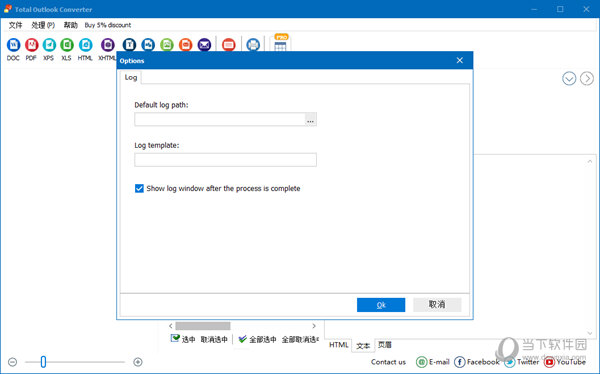Switch to the HTML preview tab
The image size is (600, 374).
pos(339,345)
